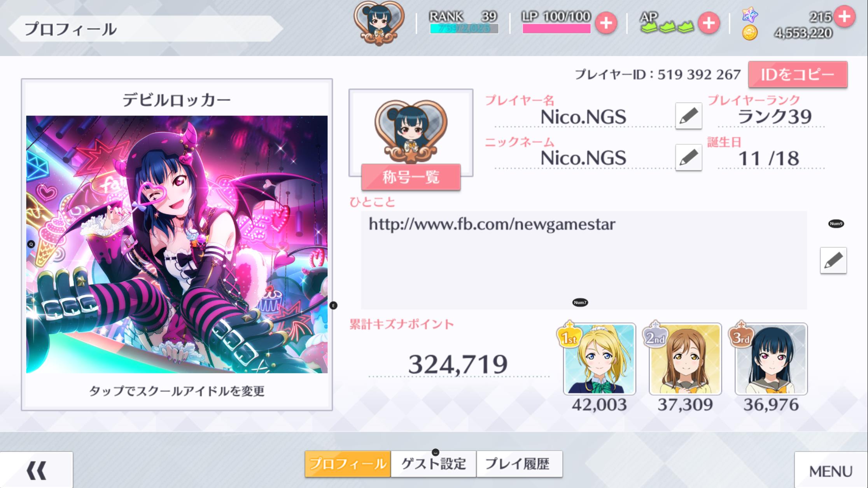868x488 pixels.
Task: Tap the デビルロッカー card image to change idol
Action: [x=177, y=244]
